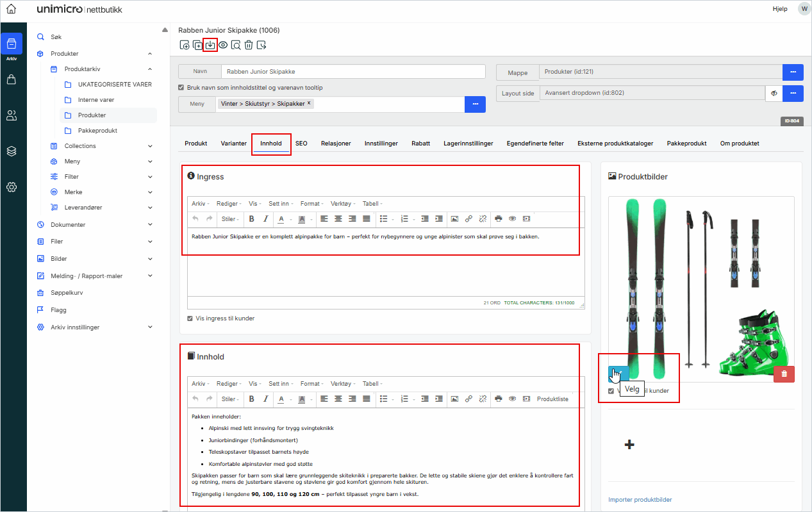
Task: Open the Varianter tab
Action: [233, 144]
